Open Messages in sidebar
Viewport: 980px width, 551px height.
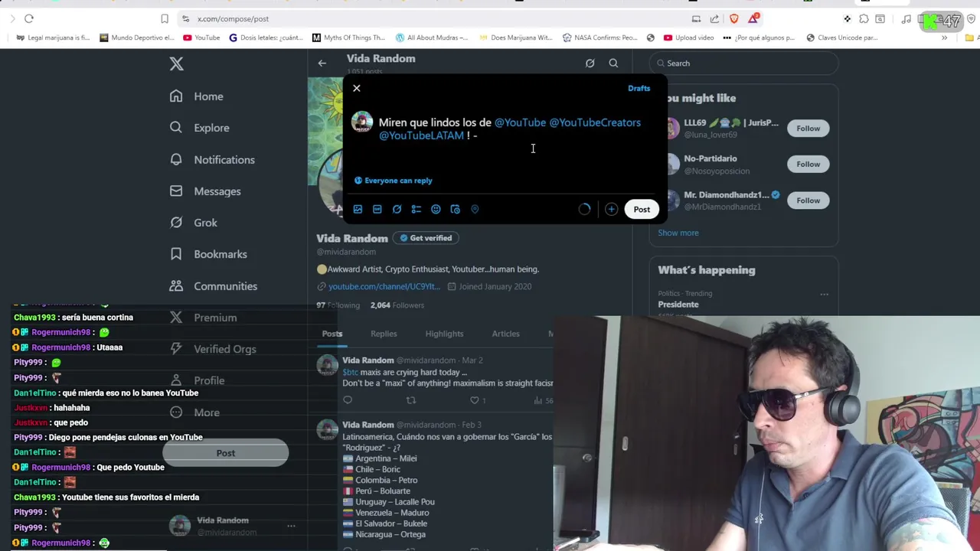(x=206, y=191)
